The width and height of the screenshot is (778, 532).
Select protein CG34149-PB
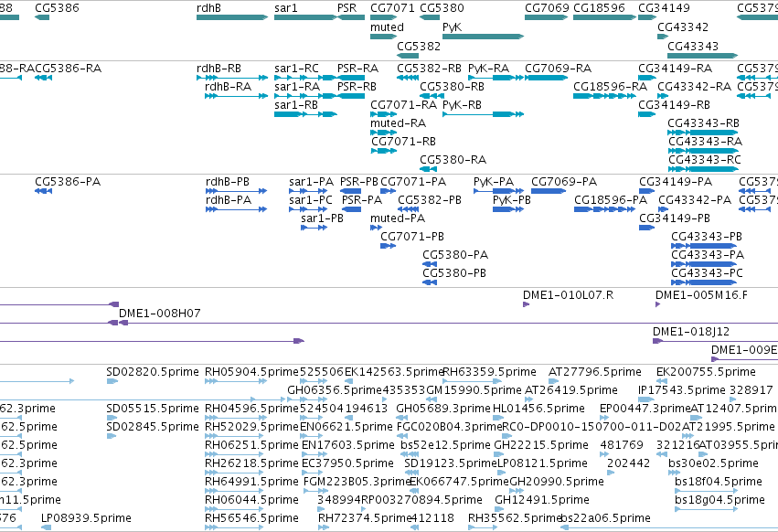coord(675,218)
